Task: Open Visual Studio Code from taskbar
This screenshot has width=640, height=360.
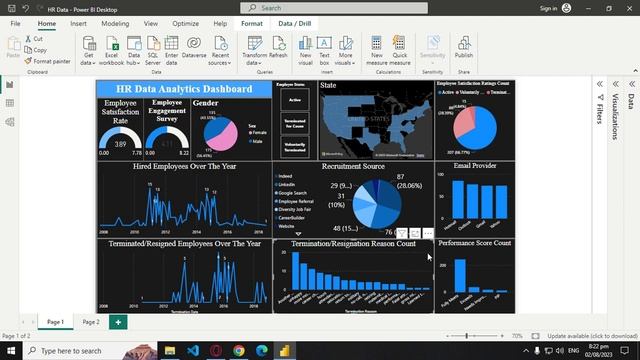Action: point(193,351)
